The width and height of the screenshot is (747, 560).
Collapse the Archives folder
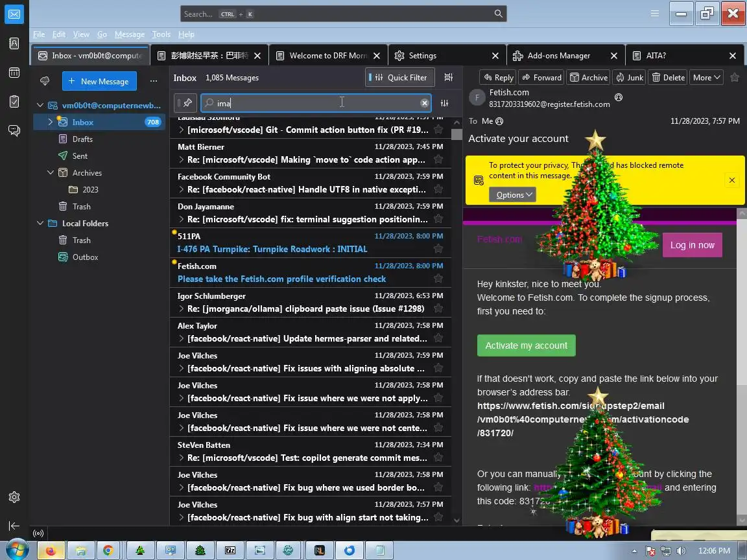click(51, 172)
